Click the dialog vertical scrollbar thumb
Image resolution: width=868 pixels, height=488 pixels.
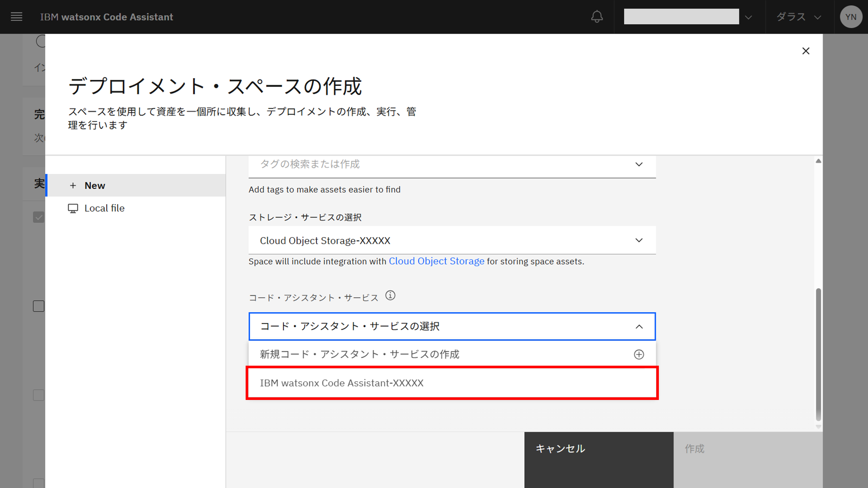(x=818, y=354)
